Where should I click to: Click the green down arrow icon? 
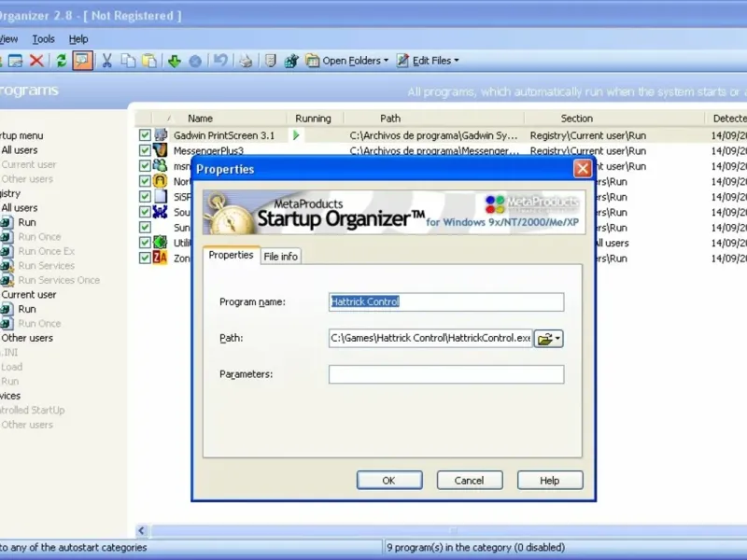pos(175,61)
